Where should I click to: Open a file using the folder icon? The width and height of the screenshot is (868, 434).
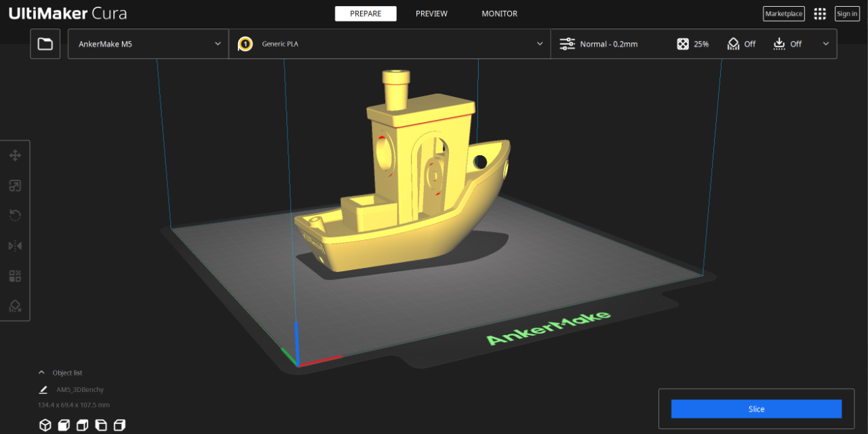click(x=45, y=43)
